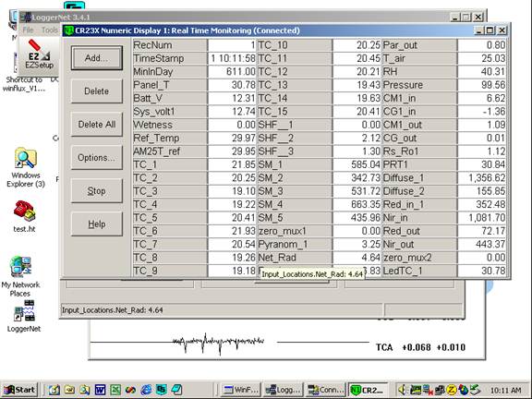Image resolution: width=532 pixels, height=399 pixels.
Task: Launch Word from quick launch bar
Action: click(101, 390)
